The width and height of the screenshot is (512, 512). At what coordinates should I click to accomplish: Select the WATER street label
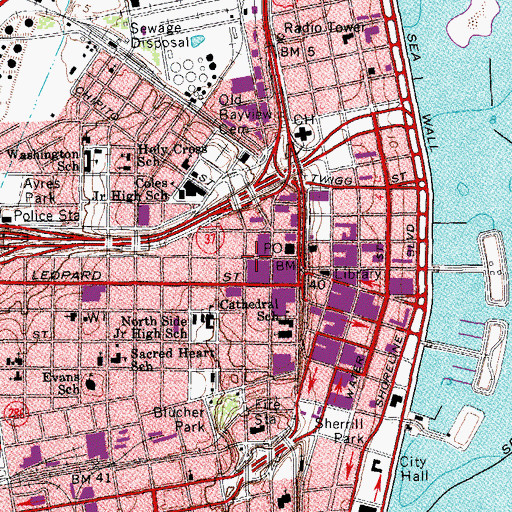355,377
